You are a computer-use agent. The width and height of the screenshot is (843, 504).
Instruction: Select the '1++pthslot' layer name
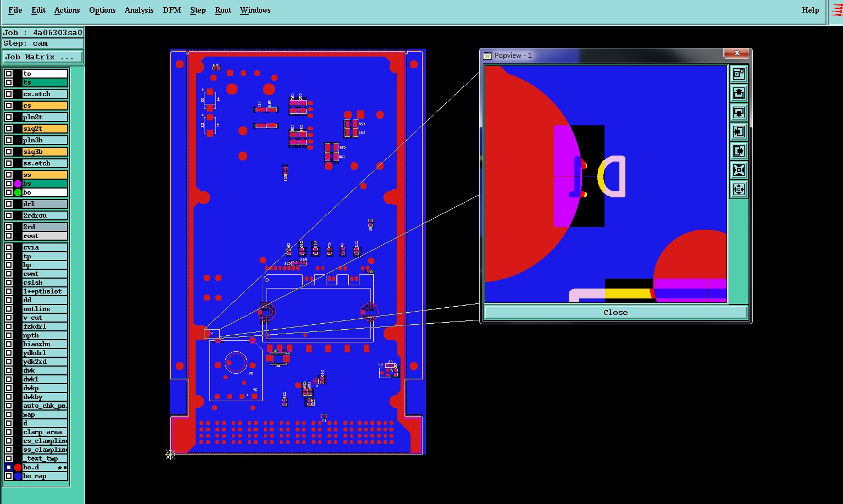coord(45,291)
